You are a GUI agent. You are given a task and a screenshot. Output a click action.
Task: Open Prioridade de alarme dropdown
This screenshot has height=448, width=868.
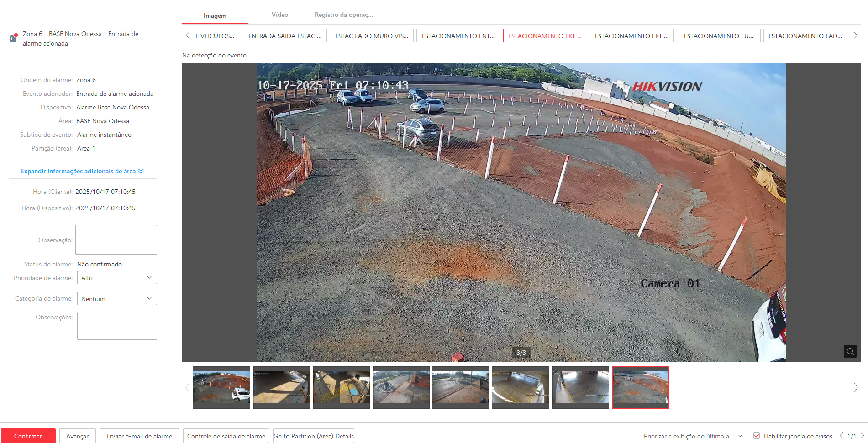pyautogui.click(x=116, y=277)
